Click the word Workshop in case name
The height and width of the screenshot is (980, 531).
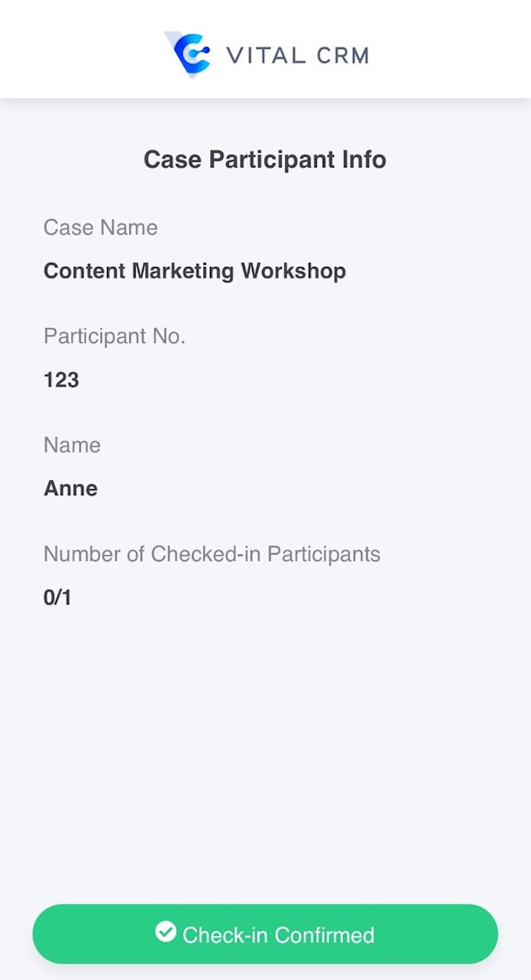point(293,271)
